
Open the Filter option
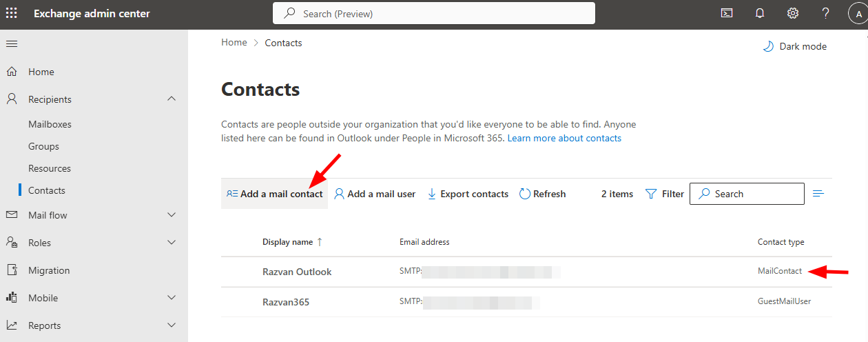point(665,194)
